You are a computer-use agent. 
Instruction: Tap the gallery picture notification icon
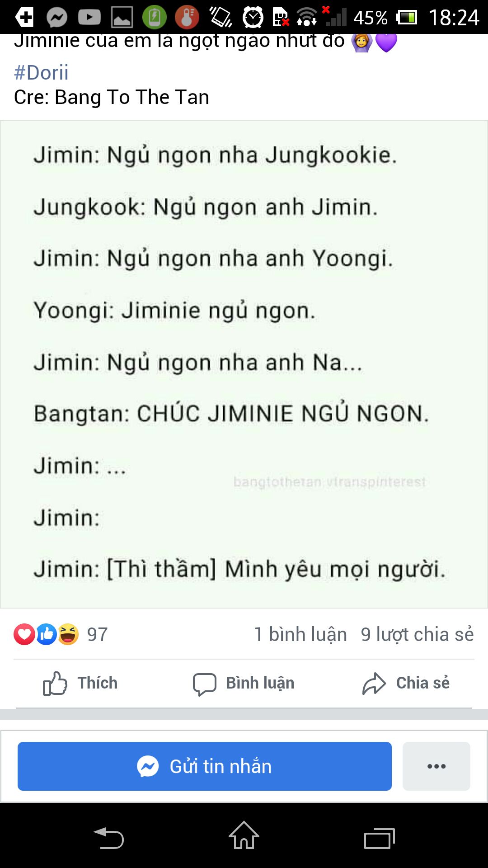[122, 18]
